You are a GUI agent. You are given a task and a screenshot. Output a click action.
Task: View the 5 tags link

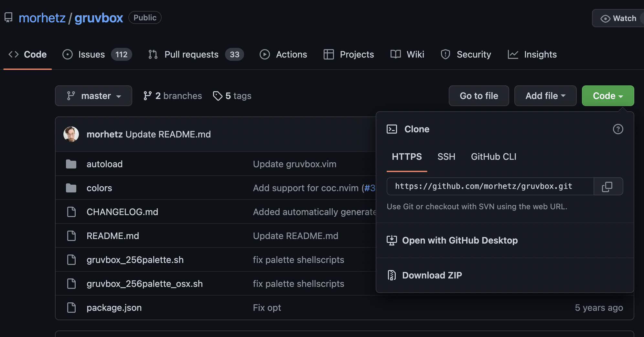click(x=232, y=96)
